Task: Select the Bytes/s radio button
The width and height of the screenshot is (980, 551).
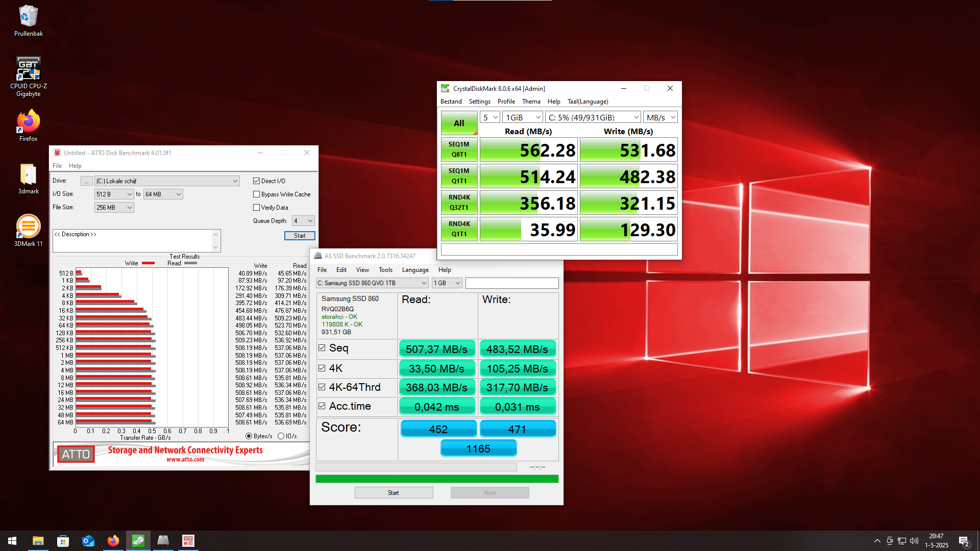Action: click(249, 436)
